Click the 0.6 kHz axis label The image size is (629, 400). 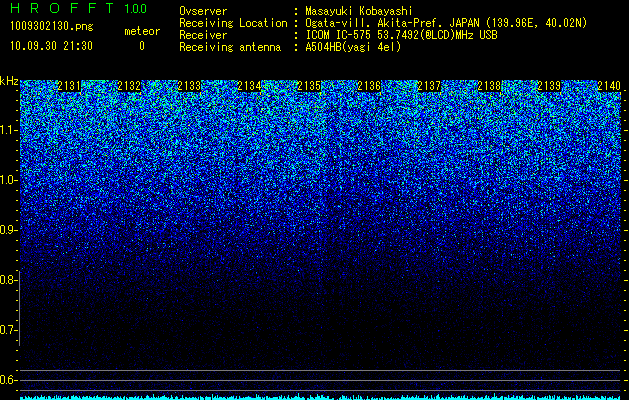9,380
